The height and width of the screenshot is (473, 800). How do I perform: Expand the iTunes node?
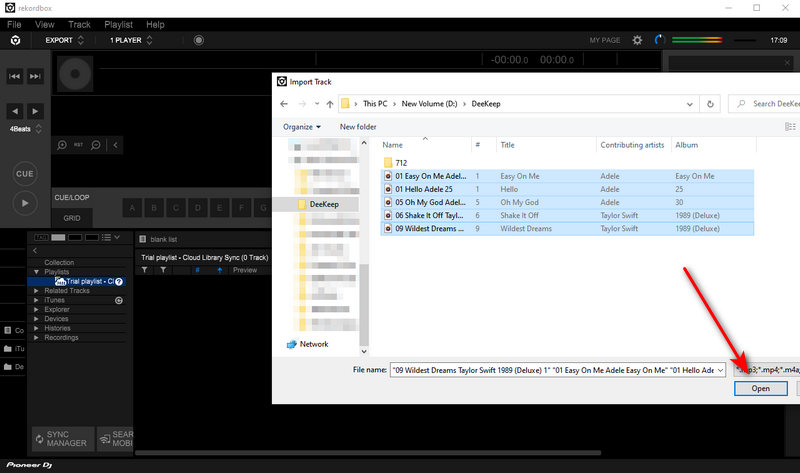(x=36, y=300)
